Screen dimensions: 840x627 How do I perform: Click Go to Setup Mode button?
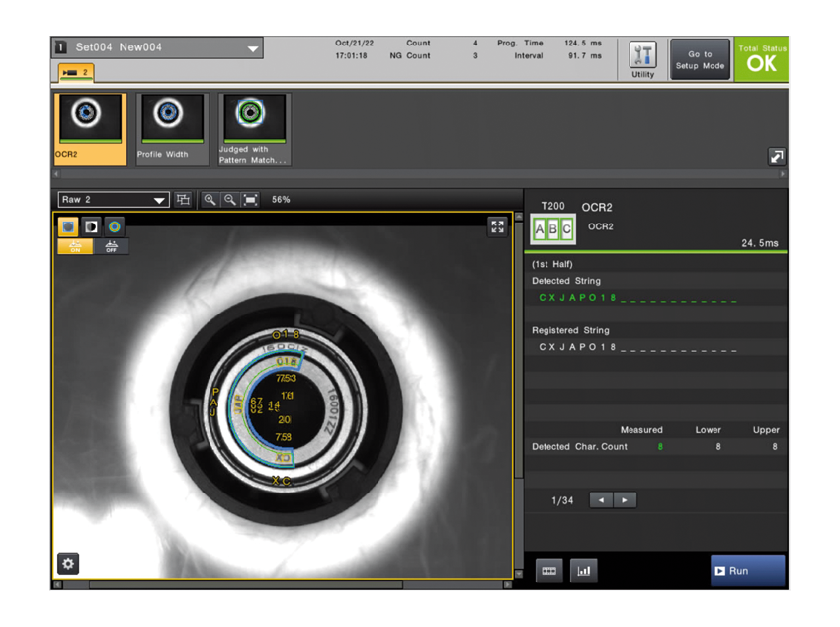[701, 59]
